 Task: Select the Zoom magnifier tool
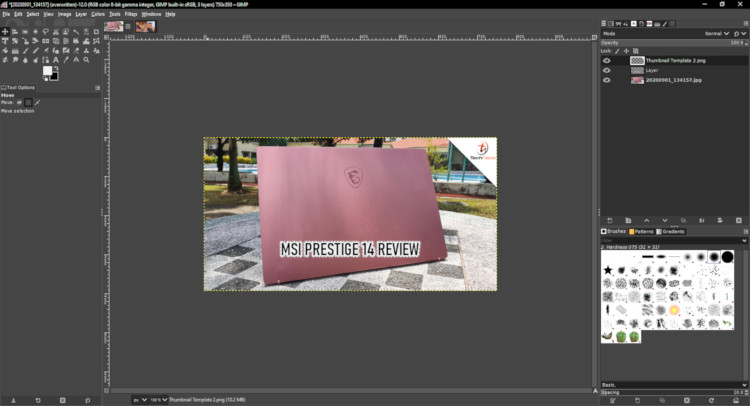86,60
